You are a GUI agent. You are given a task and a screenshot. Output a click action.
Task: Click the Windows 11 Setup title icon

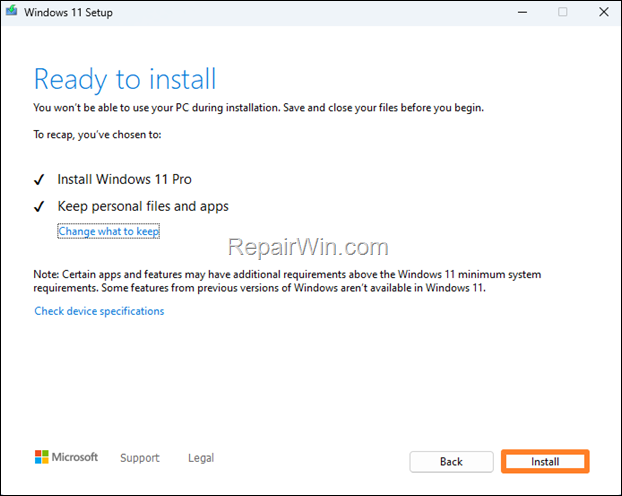[x=12, y=11]
